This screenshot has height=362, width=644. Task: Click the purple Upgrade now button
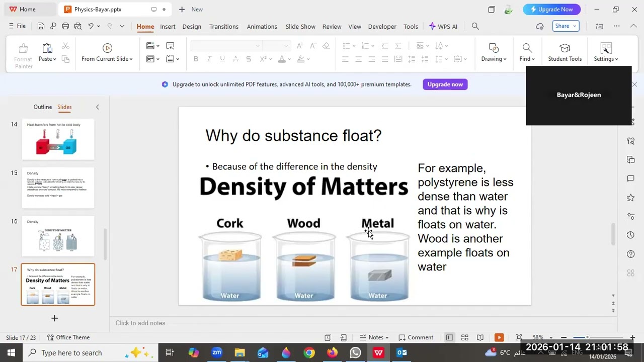tap(445, 84)
